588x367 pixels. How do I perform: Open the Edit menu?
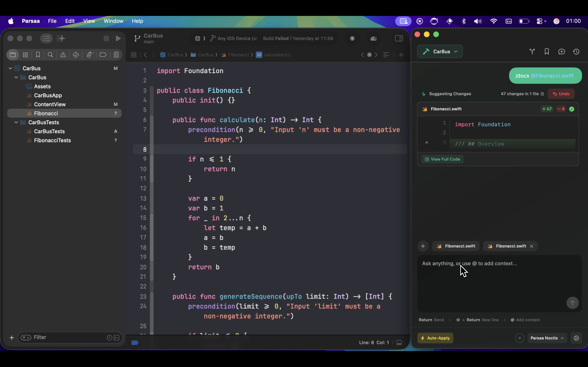click(x=70, y=21)
